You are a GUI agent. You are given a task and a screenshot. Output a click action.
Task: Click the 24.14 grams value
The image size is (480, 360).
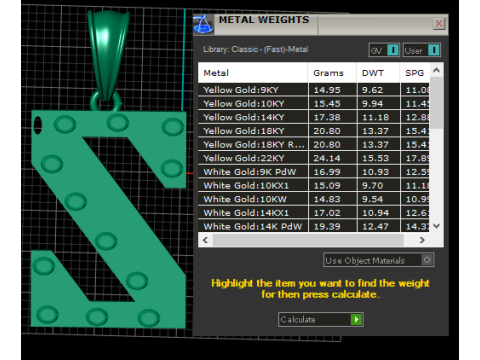327,158
